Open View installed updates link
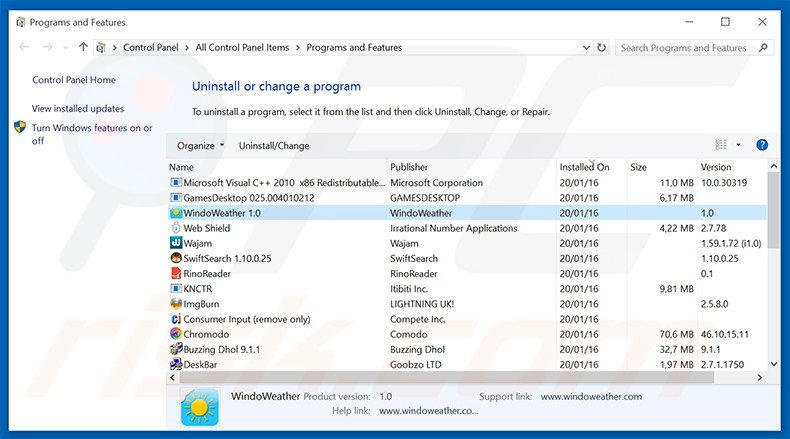The width and height of the screenshot is (790, 439). pos(78,108)
